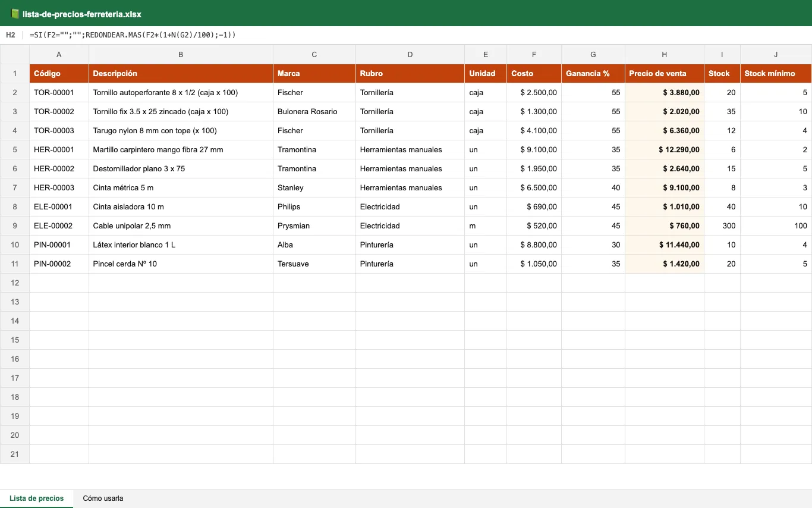Select sale price $ 3.880,00
This screenshot has height=508, width=812.
665,93
